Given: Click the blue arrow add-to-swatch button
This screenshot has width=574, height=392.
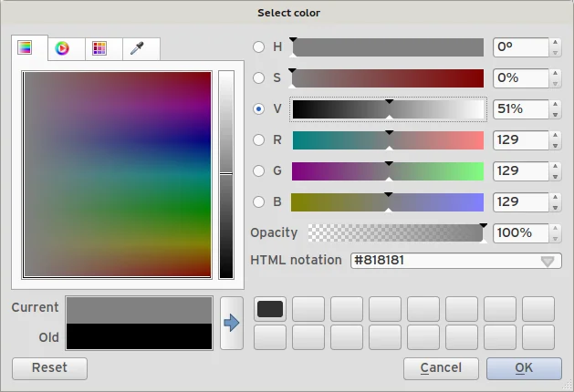Looking at the screenshot, I should click(x=232, y=323).
